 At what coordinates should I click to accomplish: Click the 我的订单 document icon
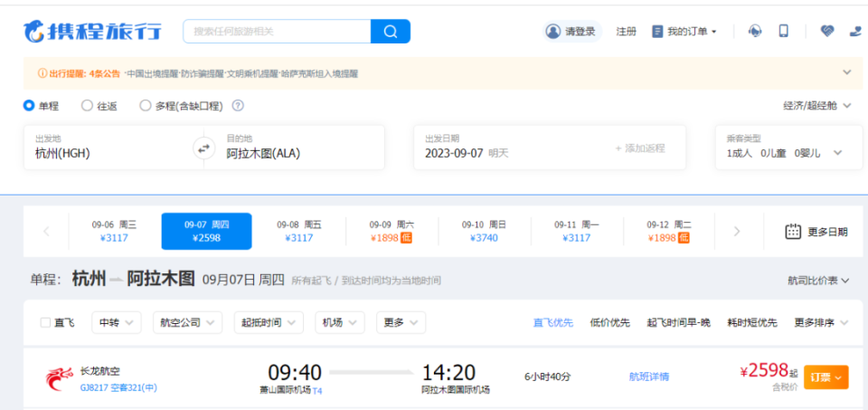coord(657,32)
